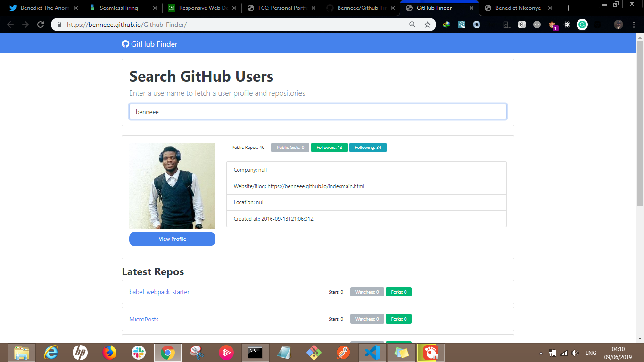Launch Internet Explorer from the taskbar
This screenshot has width=644, height=362.
pyautogui.click(x=51, y=353)
